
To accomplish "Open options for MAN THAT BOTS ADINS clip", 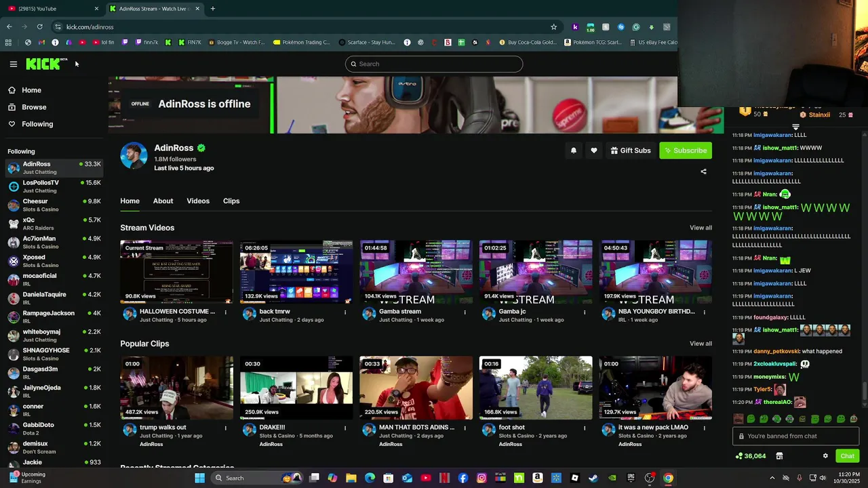I will click(465, 428).
